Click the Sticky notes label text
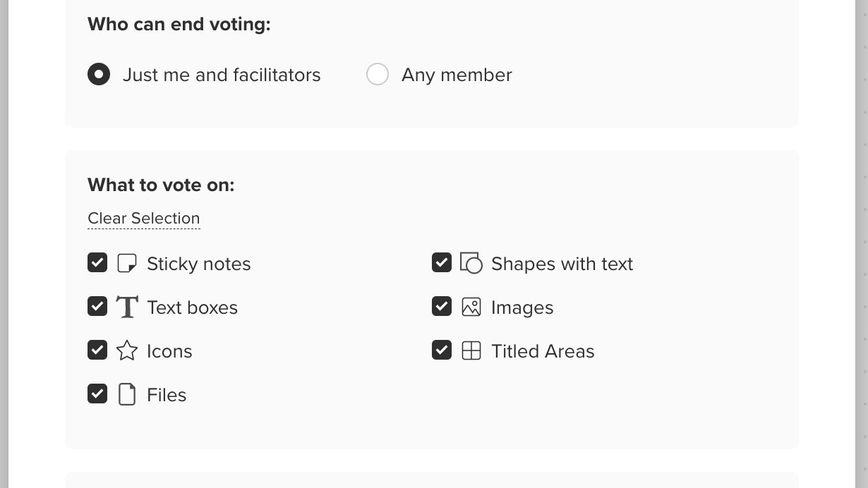Viewport: 868px width, 488px height. (198, 264)
